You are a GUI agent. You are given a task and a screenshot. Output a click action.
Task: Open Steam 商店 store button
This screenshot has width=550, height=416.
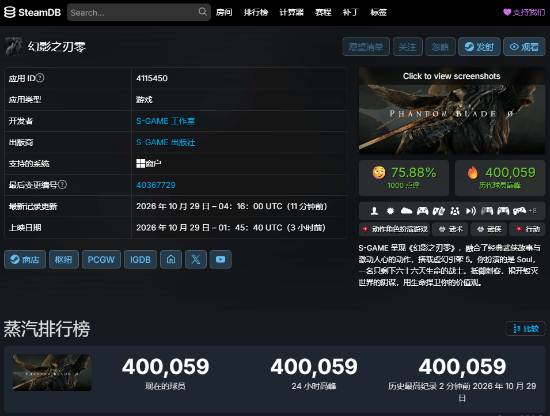tap(25, 260)
